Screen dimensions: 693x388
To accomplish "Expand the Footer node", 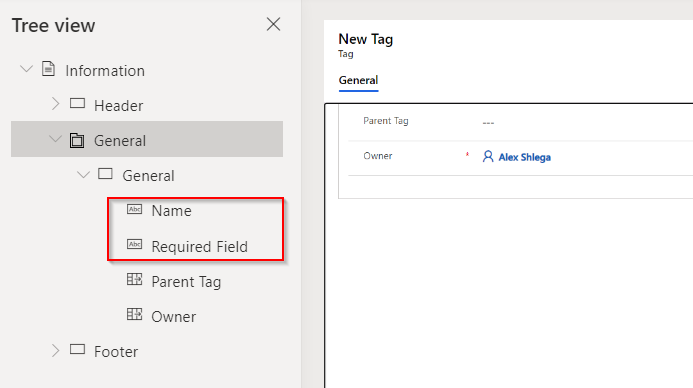I will pos(55,350).
